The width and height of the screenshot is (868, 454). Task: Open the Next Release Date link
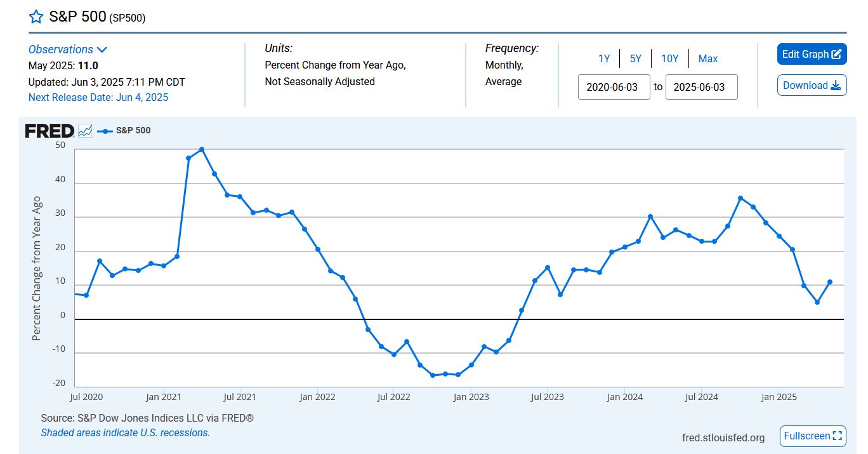coord(98,97)
